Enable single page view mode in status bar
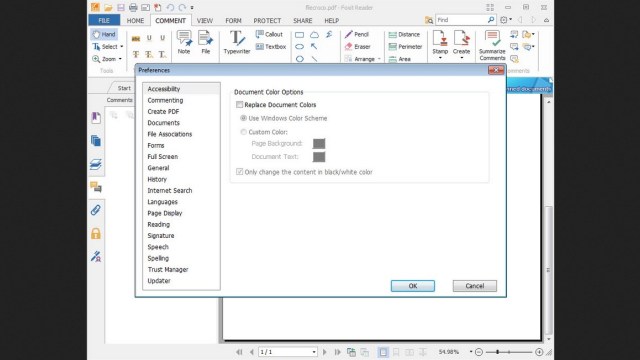 383,352
